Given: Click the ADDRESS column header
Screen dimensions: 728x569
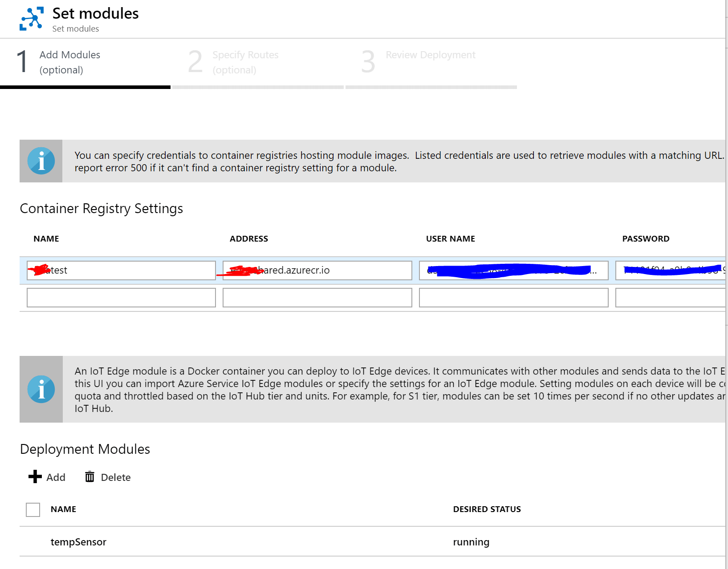Looking at the screenshot, I should point(249,239).
